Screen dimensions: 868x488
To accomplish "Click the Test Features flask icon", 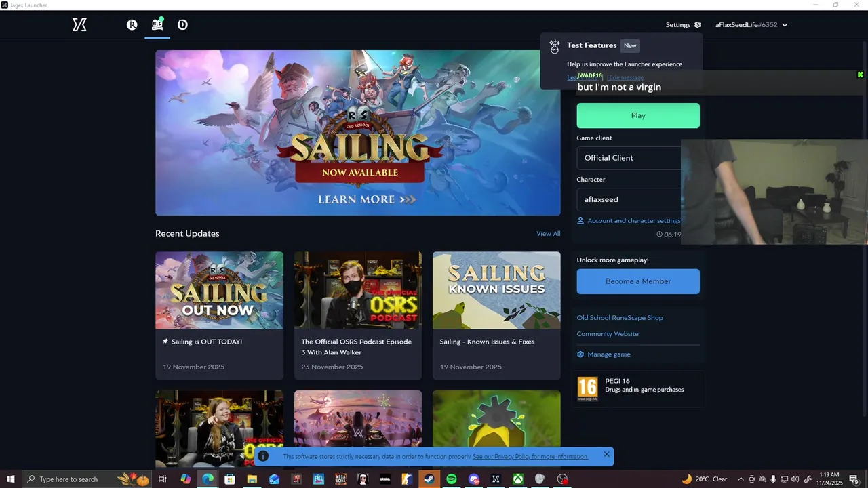I will [555, 47].
